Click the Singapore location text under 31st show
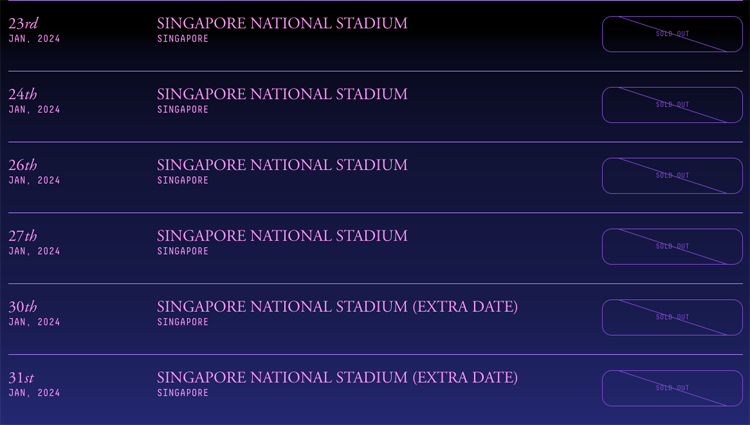Viewport: 750px width, 425px height. (x=183, y=393)
